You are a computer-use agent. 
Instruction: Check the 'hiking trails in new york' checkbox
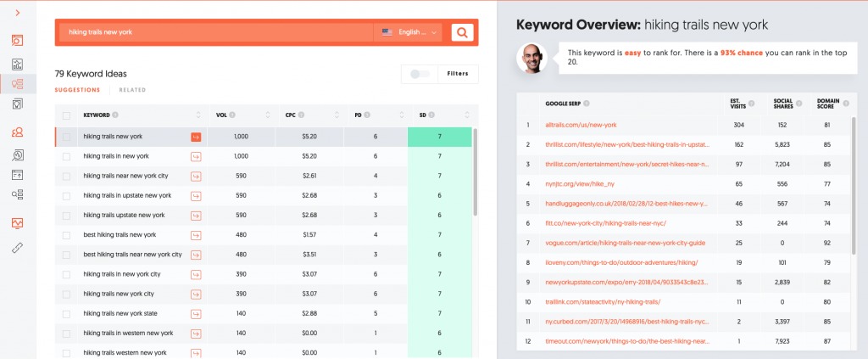tap(66, 157)
